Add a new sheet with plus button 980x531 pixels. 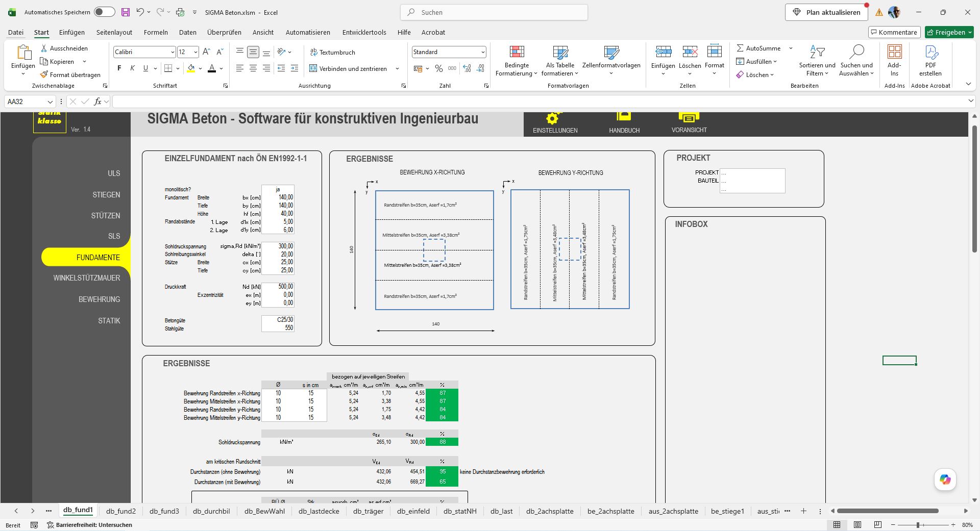point(803,511)
